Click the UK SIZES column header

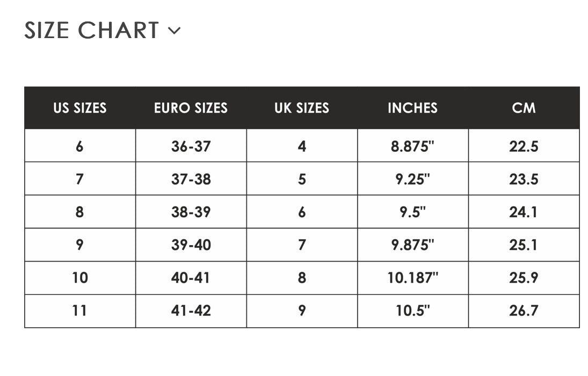302,108
